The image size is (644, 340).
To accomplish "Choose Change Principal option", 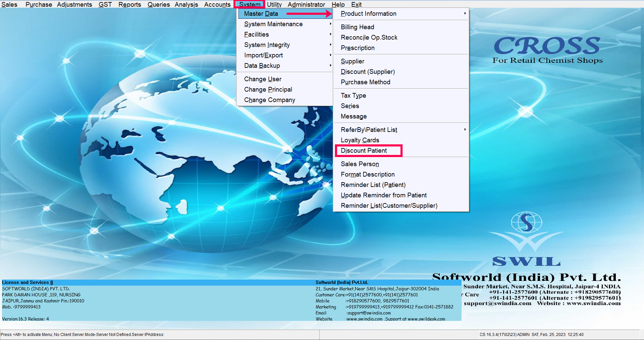I will (x=285, y=90).
